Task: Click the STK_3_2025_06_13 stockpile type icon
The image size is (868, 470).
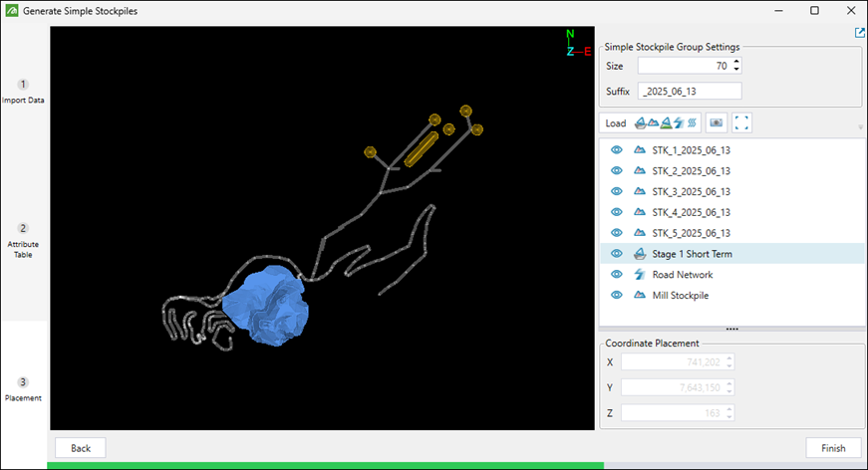Action: [640, 191]
